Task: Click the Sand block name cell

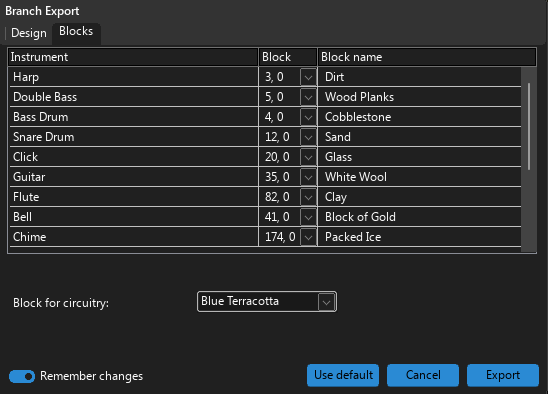Action: (x=419, y=137)
